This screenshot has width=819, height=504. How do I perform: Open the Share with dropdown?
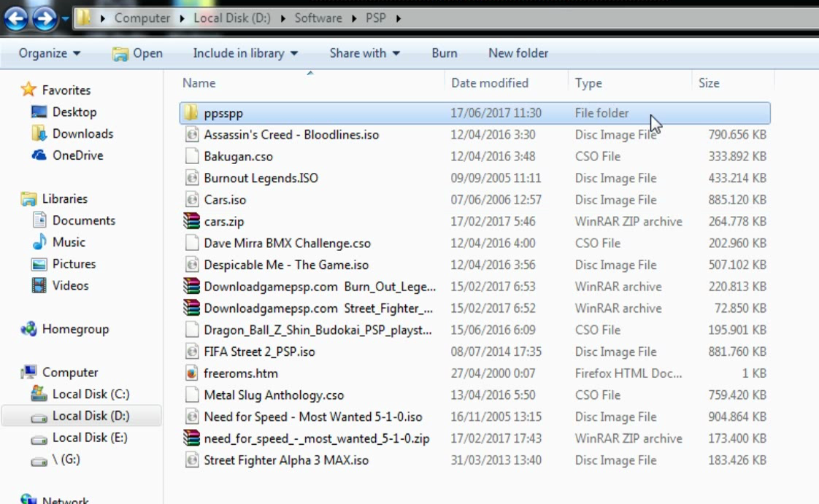(x=364, y=53)
